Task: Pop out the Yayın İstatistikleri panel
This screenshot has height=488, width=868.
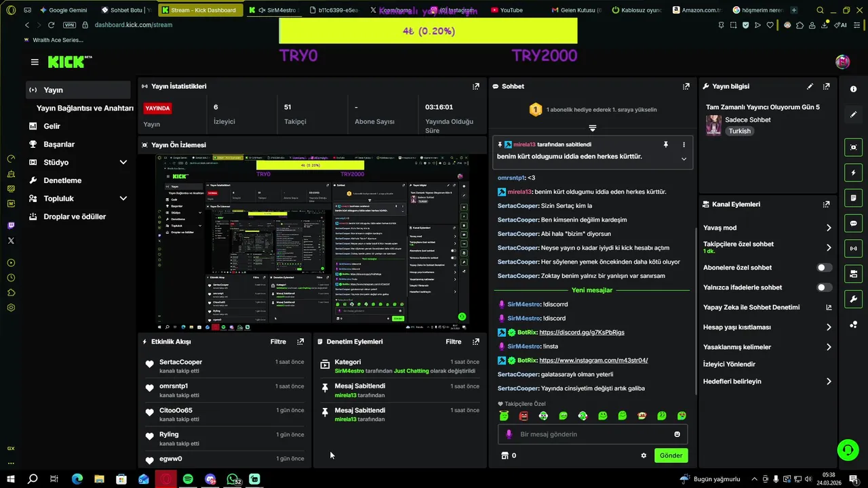Action: 476,86
